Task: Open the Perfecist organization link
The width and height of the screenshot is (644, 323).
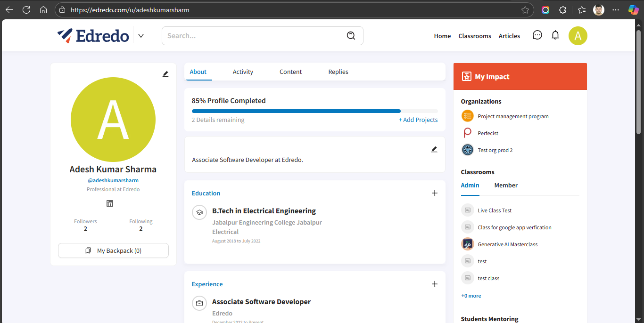Action: [488, 133]
